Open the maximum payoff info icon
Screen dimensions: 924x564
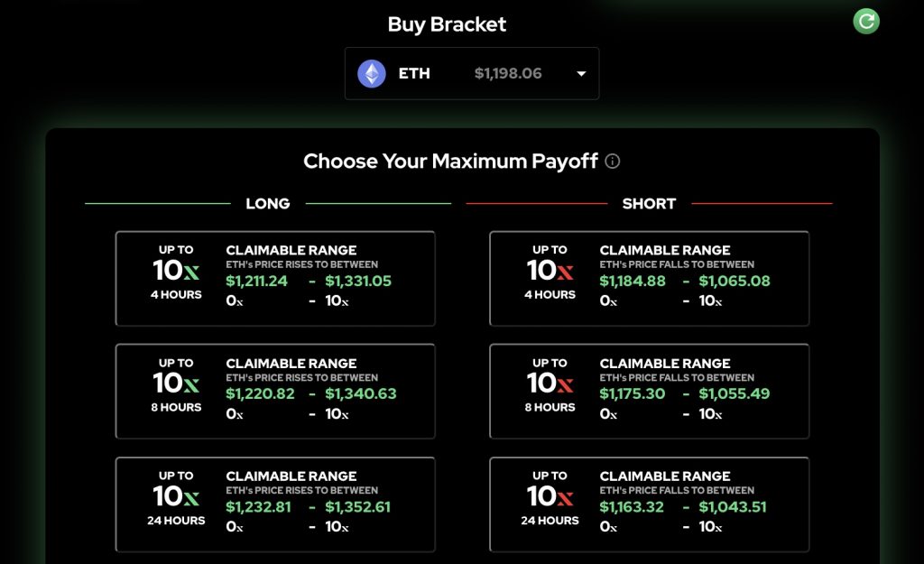[613, 161]
